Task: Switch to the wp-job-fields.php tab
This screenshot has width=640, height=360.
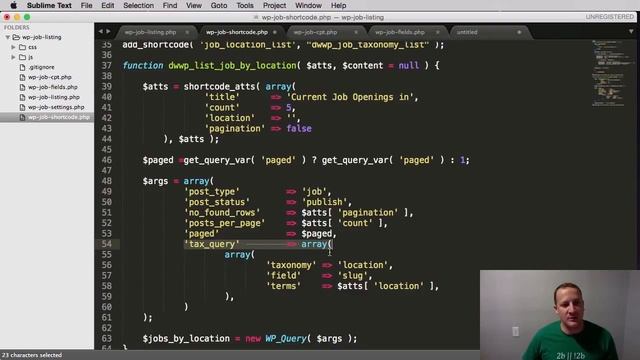Action: coord(400,32)
